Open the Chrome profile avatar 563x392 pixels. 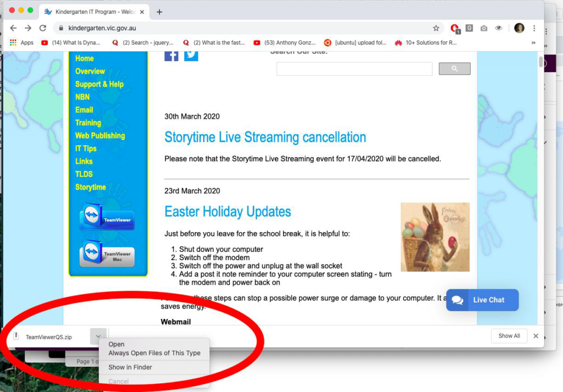coord(519,28)
